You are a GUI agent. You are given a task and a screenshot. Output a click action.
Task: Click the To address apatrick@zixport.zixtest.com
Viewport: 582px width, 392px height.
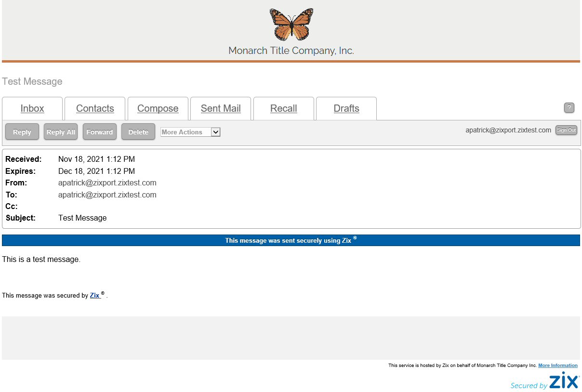107,195
